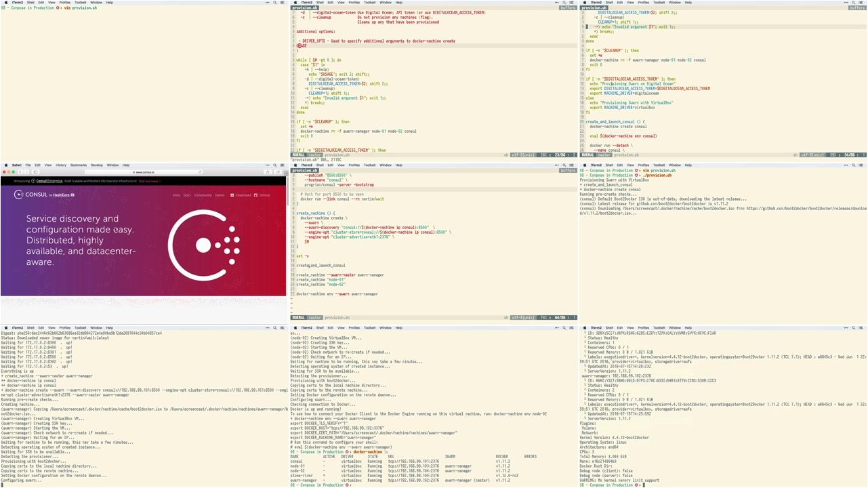Click the Safari address bar
Viewport: 868px width, 488px height.
(144, 172)
